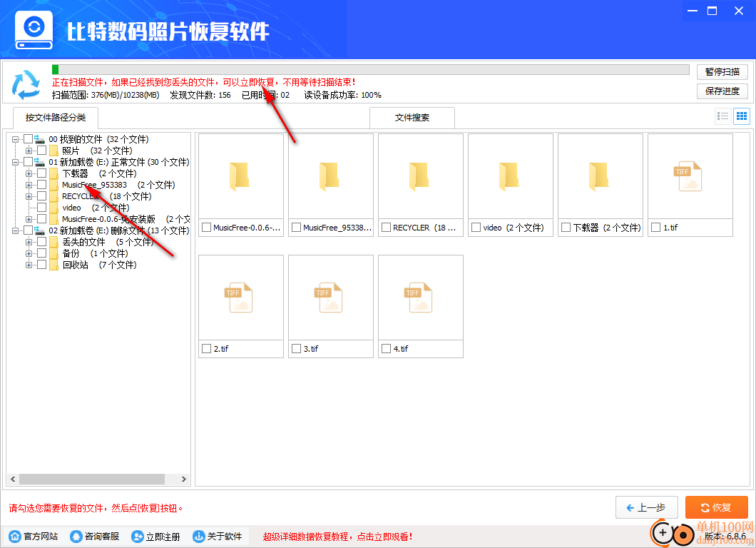Open the 下载器 folder thumbnail

point(601,176)
